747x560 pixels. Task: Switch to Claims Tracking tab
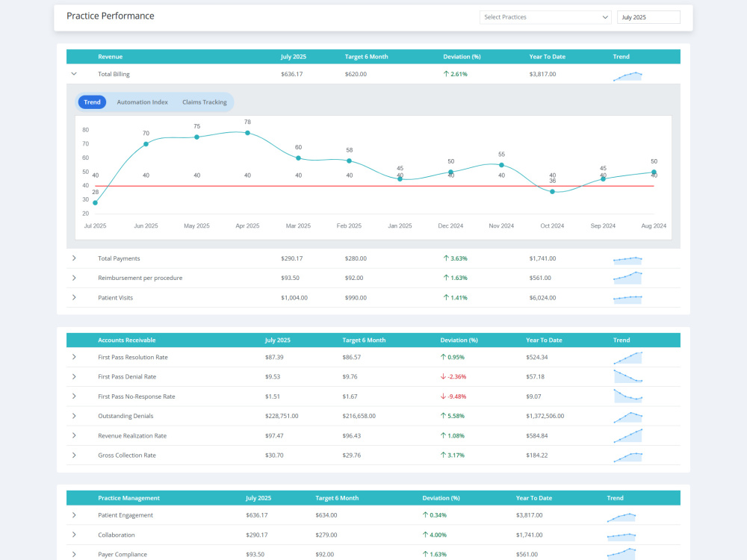tap(205, 102)
